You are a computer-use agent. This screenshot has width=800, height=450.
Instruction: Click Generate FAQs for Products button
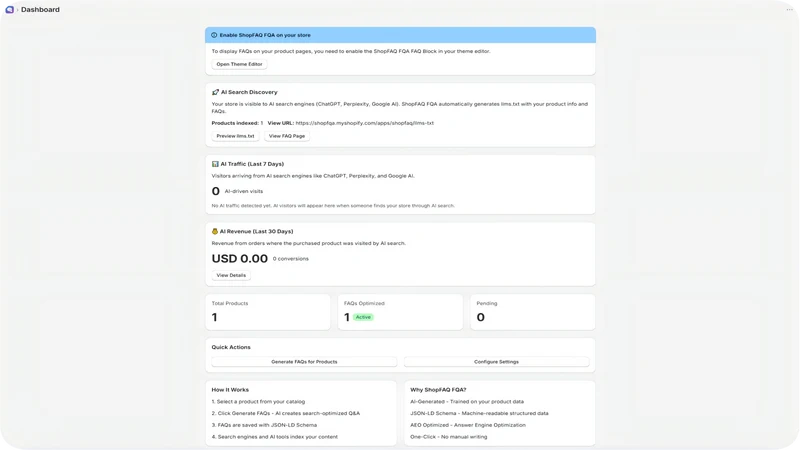click(x=304, y=362)
